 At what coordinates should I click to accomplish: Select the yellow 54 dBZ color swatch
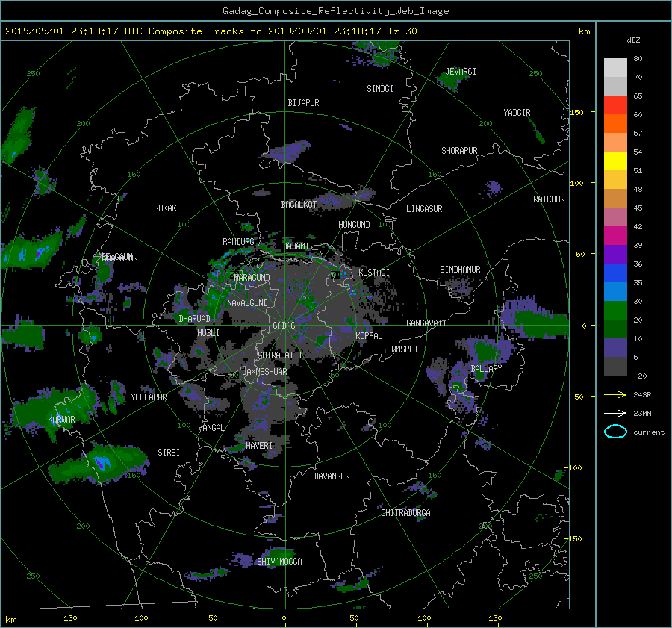[615, 161]
